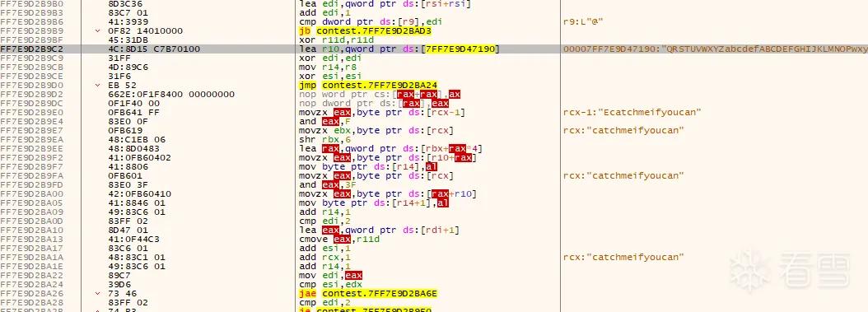Select the mov byte ptr ds:[r14],al row
Viewport: 868px width, 312px height.
[x=434, y=166]
